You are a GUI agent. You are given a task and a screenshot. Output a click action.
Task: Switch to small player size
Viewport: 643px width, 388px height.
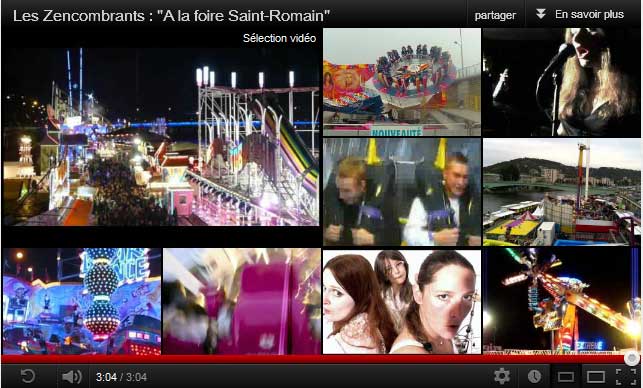pos(565,377)
